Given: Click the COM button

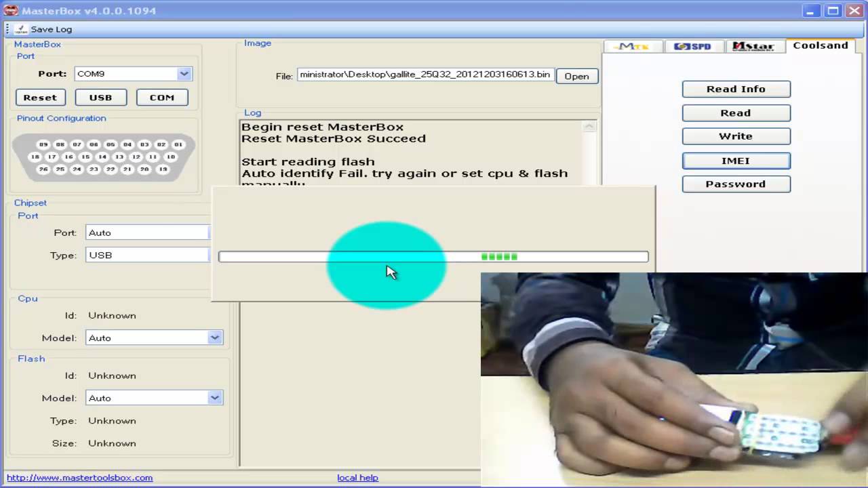Looking at the screenshot, I should coord(162,98).
